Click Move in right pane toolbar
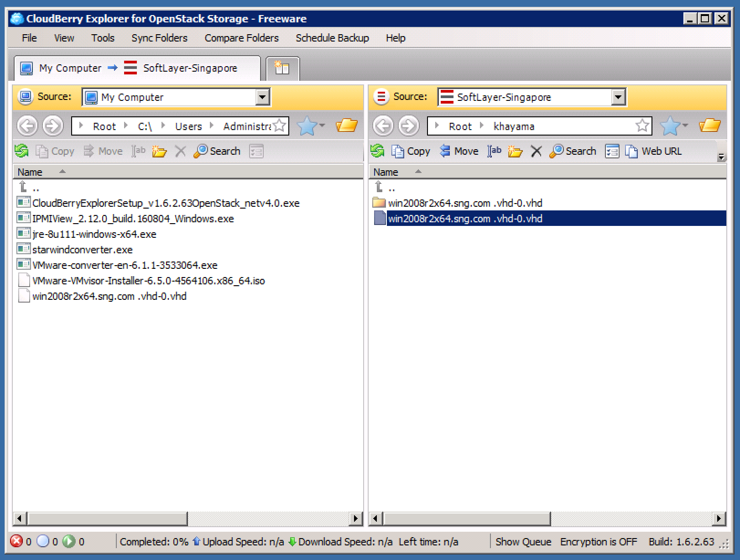This screenshot has height=560, width=740. (459, 151)
